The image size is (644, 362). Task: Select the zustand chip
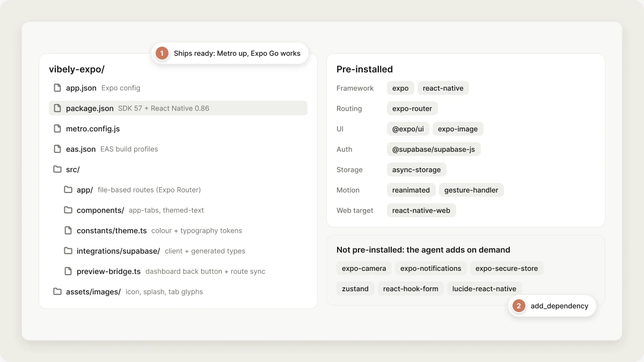coord(355,289)
